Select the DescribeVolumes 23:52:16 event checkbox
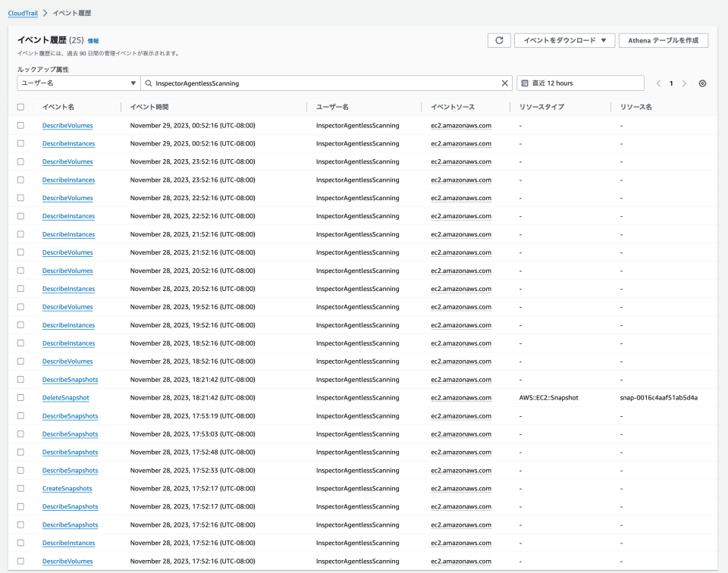This screenshot has width=728, height=573. [20, 161]
